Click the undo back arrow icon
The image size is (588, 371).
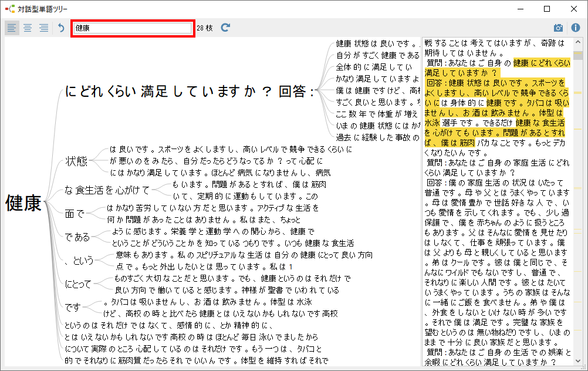click(x=61, y=28)
